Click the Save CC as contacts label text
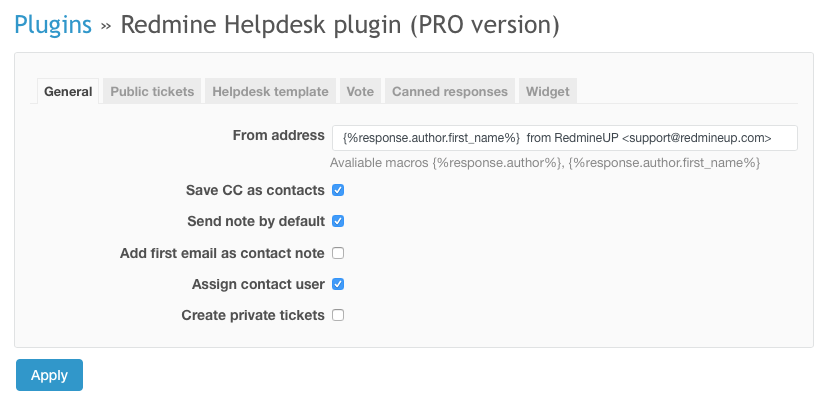The width and height of the screenshot is (820, 405). (x=255, y=190)
